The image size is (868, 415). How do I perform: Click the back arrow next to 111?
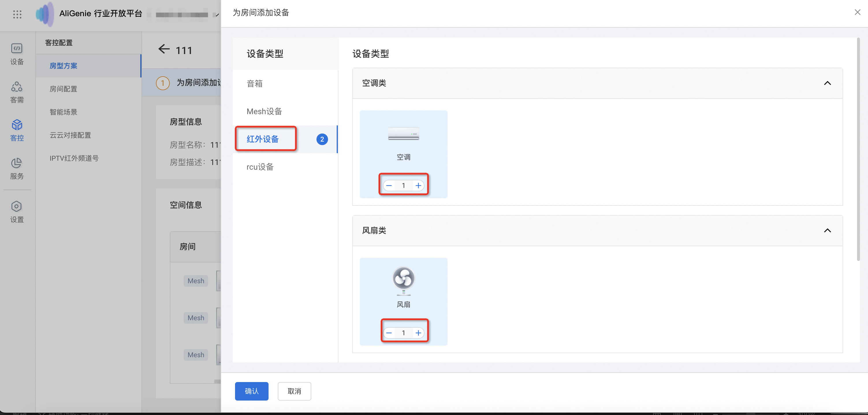[x=164, y=49]
